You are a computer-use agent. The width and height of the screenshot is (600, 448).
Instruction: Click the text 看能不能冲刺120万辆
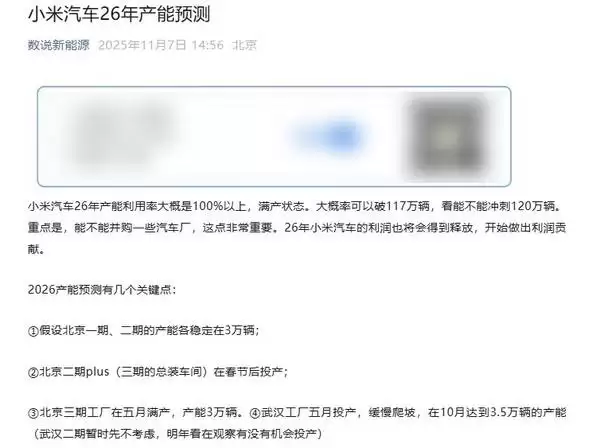[498, 206]
